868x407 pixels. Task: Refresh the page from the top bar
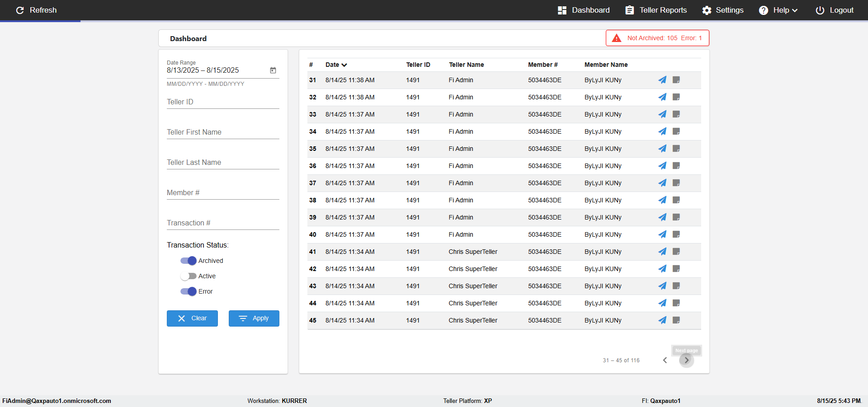click(x=36, y=10)
